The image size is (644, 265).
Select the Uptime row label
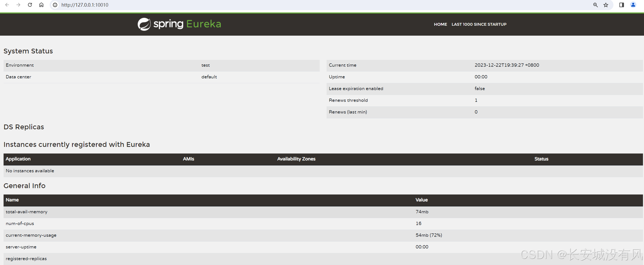point(337,77)
